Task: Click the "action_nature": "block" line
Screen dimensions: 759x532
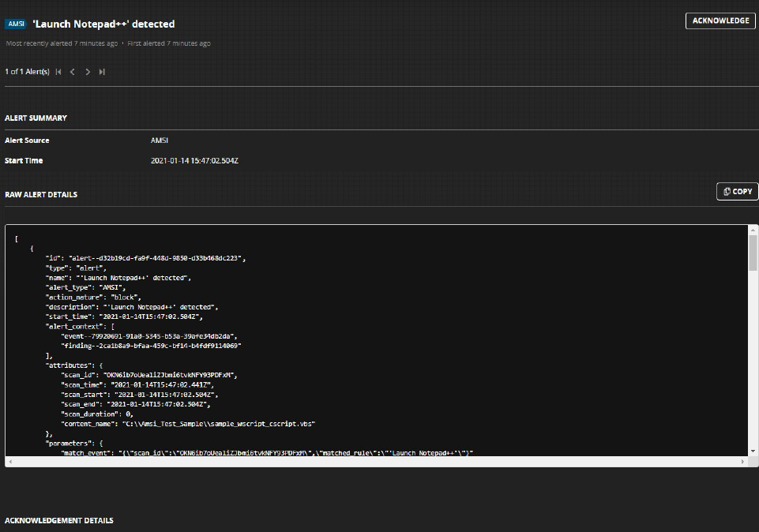Action: click(x=93, y=298)
